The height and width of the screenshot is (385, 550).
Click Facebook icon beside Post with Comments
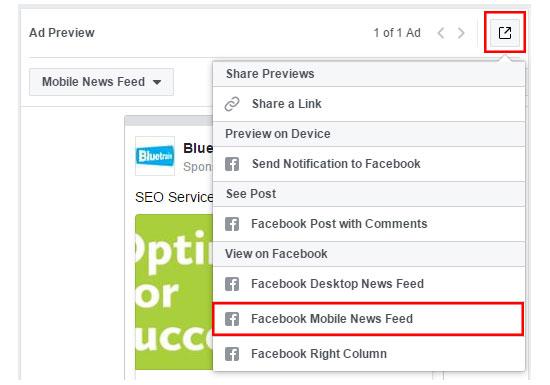tap(232, 224)
